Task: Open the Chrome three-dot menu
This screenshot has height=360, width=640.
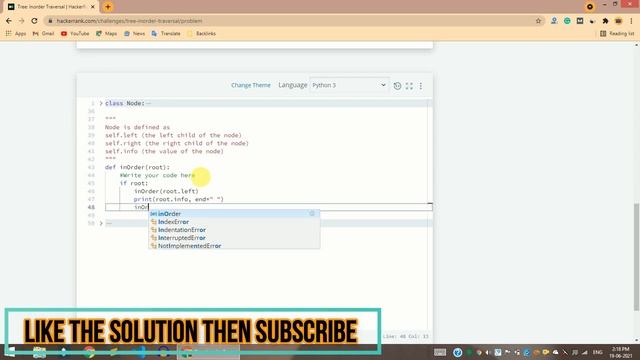Action: point(631,21)
